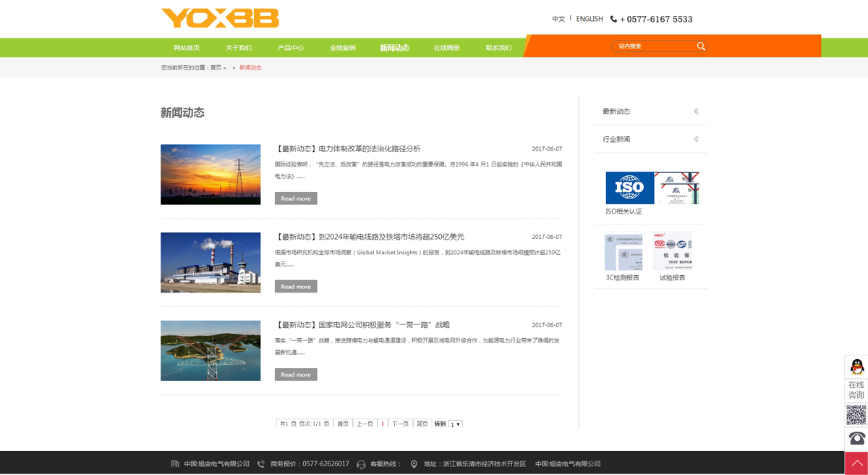Open the 转到 page number dropdown

455,424
